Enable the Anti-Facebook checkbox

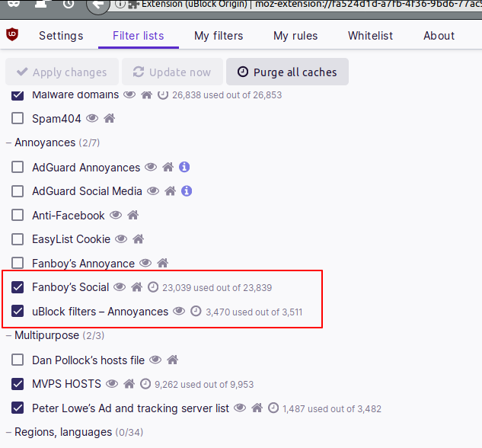tap(18, 215)
